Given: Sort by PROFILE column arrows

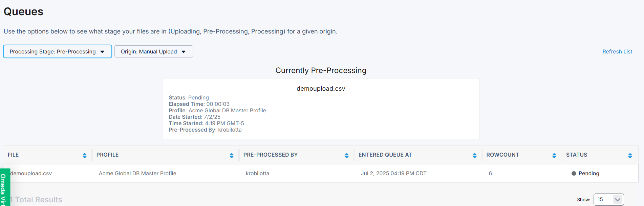Looking at the screenshot, I should [x=232, y=156].
